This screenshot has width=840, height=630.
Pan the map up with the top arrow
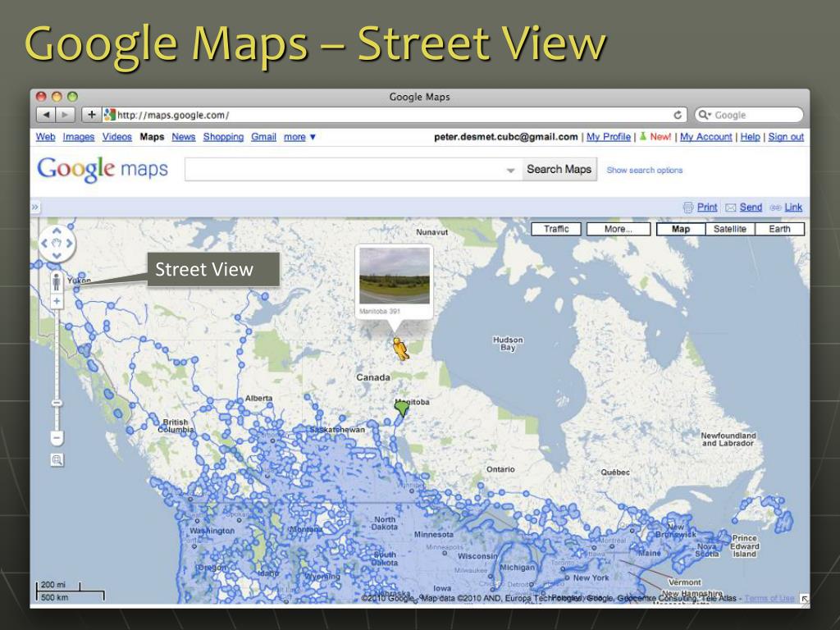(57, 231)
